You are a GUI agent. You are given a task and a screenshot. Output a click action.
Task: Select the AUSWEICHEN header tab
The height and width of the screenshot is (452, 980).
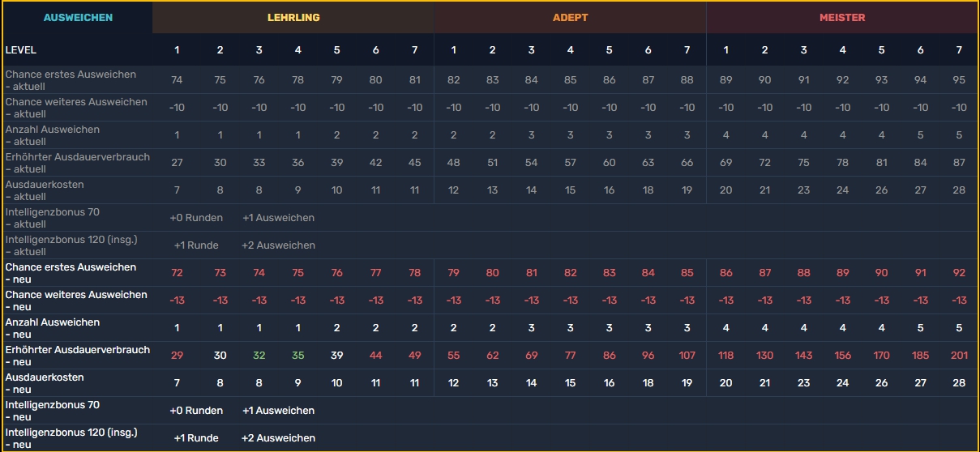tap(78, 17)
